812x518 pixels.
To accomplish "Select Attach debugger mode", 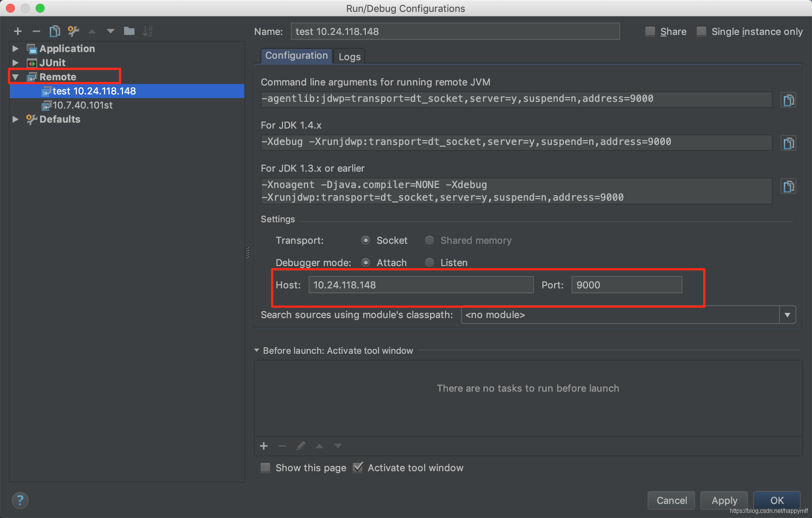I will [366, 263].
